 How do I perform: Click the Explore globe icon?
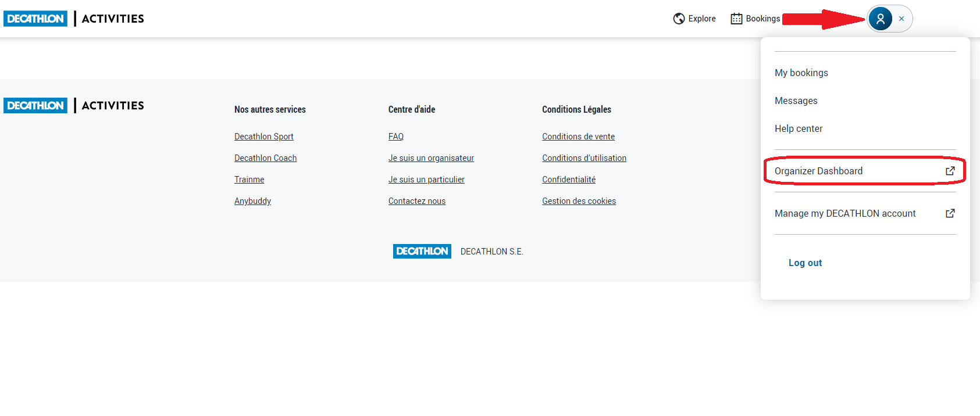point(679,19)
